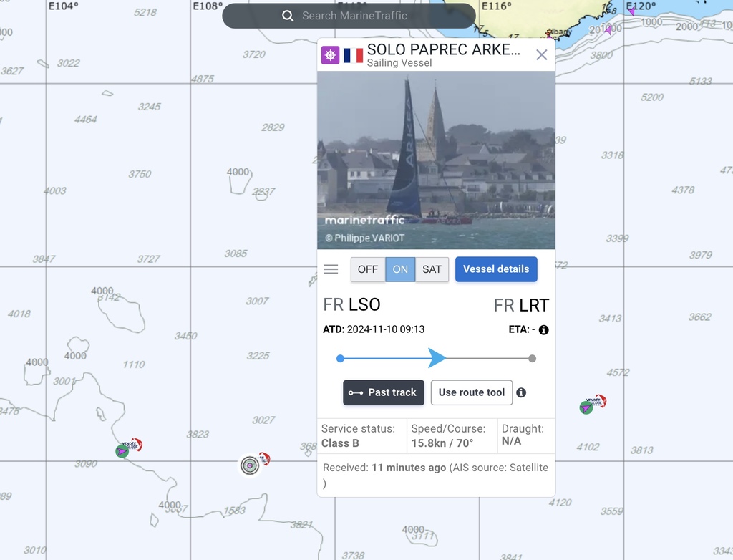This screenshot has height=560, width=733.
Task: Click the Draught N/A value
Action: (511, 441)
